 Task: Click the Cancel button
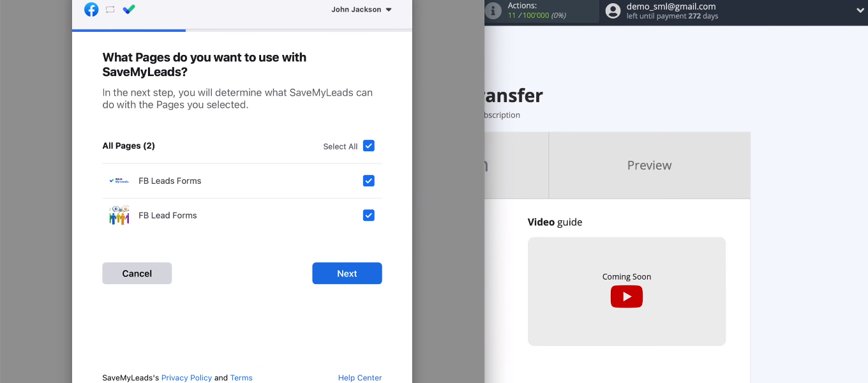click(137, 273)
